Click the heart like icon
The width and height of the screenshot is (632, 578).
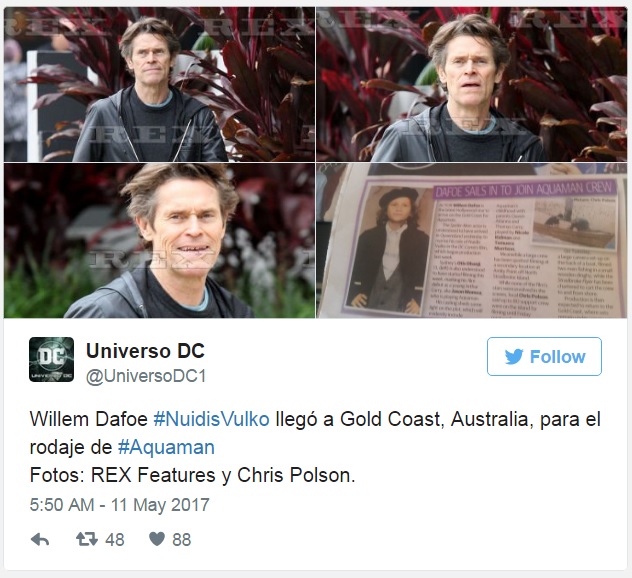157,539
